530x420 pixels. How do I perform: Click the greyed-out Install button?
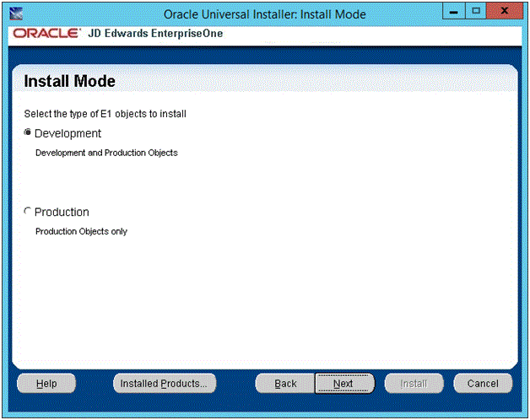[414, 384]
